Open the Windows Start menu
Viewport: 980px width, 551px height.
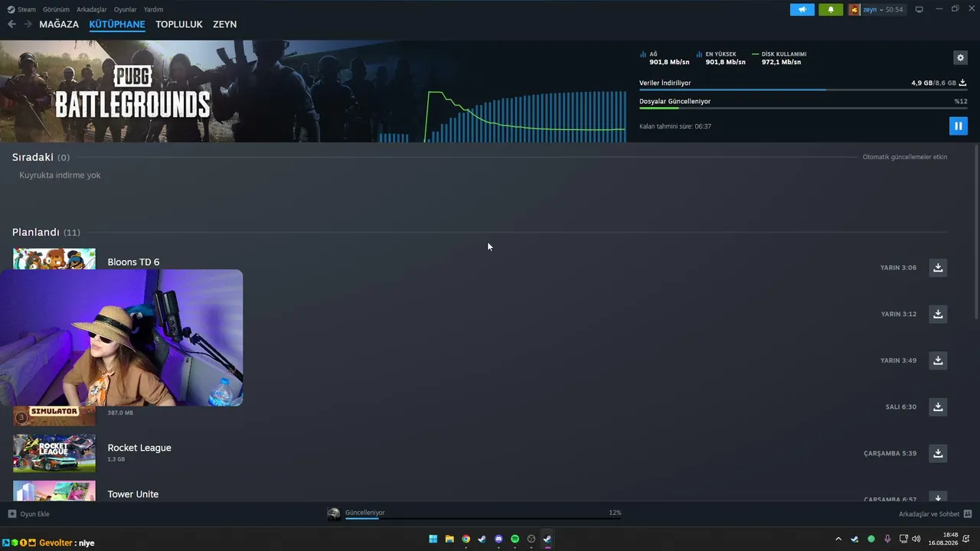pos(433,539)
